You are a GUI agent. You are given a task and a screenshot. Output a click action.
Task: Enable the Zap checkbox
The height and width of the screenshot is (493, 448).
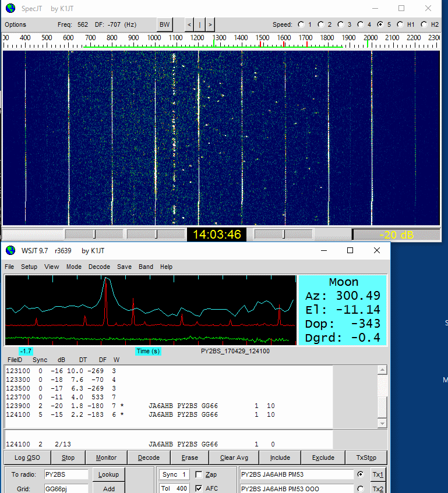point(199,474)
